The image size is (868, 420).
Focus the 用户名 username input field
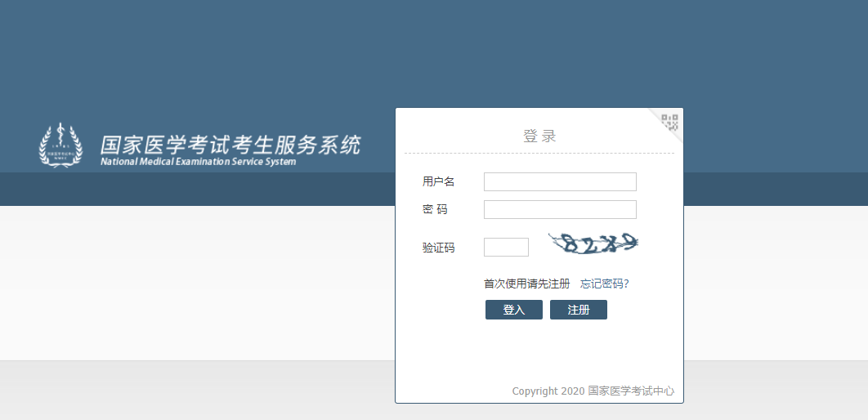(x=560, y=181)
